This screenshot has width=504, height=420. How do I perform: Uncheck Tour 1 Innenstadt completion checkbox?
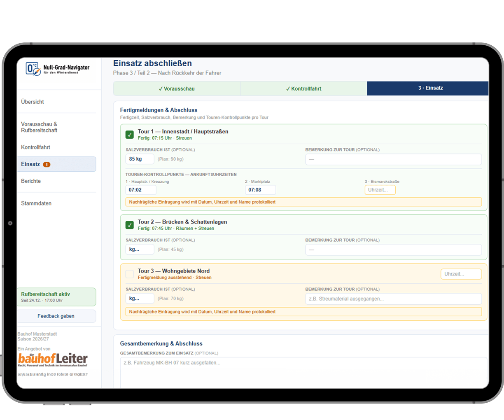pos(130,135)
